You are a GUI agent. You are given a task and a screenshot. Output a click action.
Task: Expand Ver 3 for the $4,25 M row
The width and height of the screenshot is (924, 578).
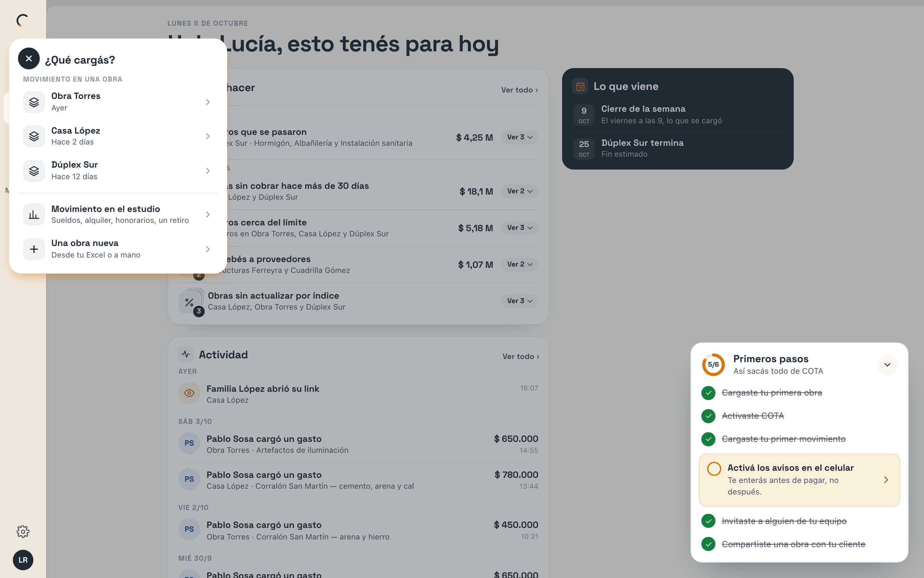point(520,137)
